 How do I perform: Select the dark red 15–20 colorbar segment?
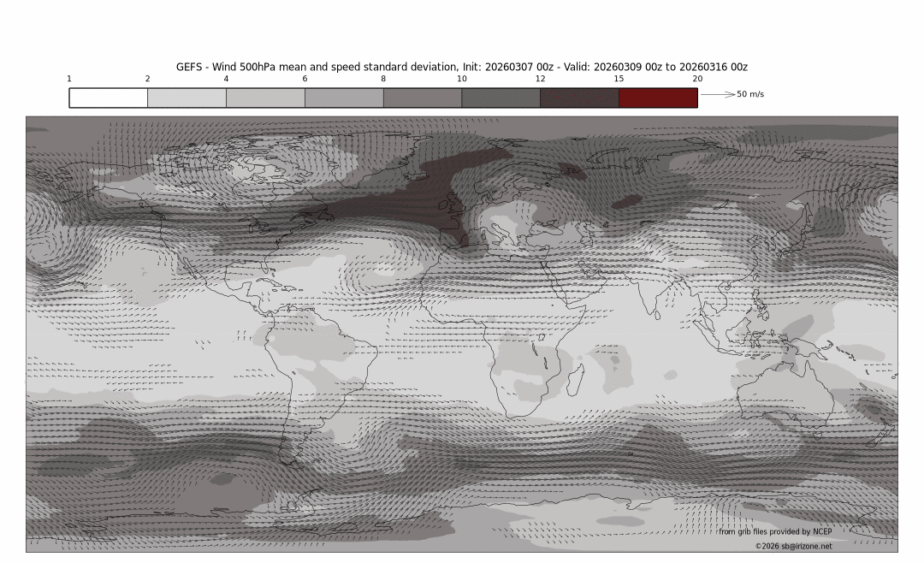pos(657,98)
